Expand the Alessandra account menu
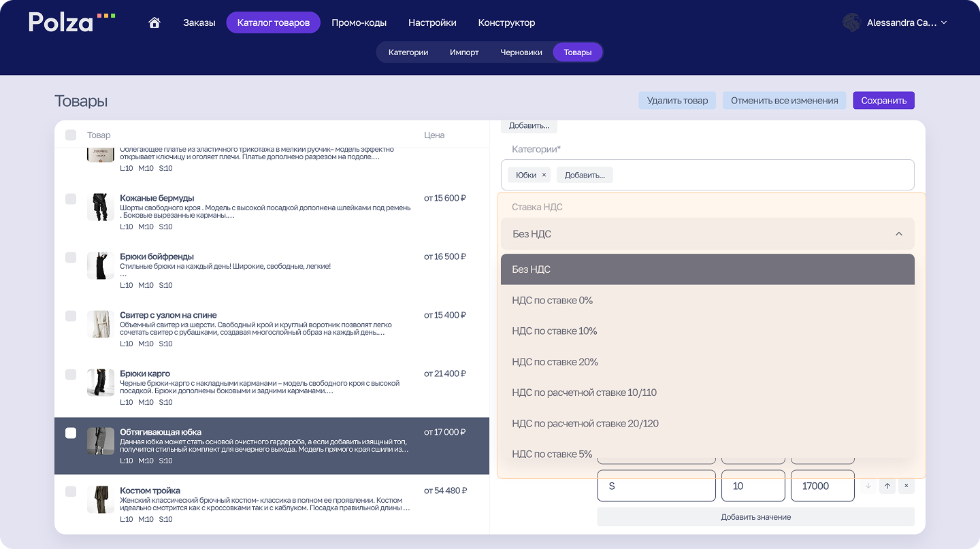This screenshot has width=980, height=549. pyautogui.click(x=943, y=22)
